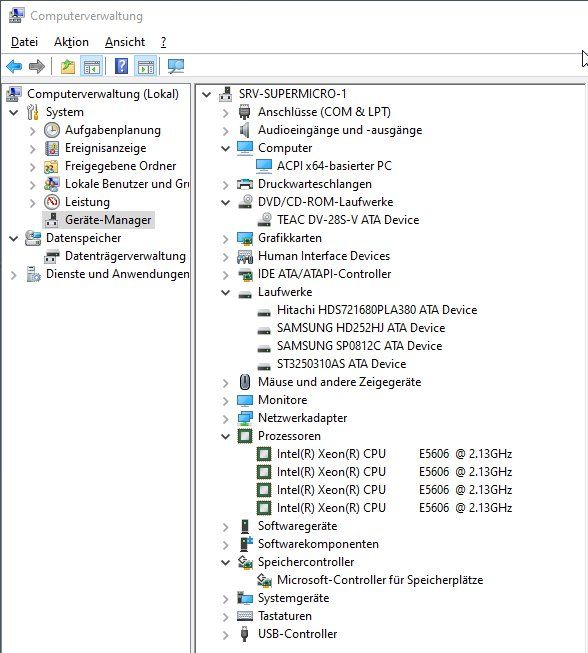
Task: Open the Help toolbar icon
Action: tap(121, 66)
